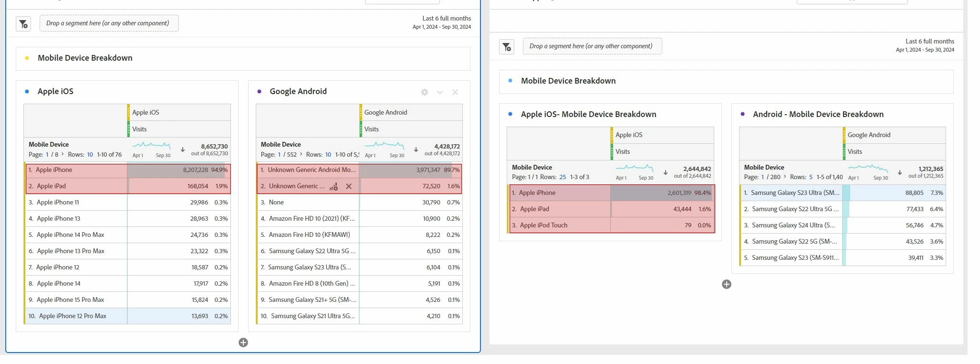The width and height of the screenshot is (980, 364).
Task: Open right panel date range Last 6 full months
Action: [925, 45]
